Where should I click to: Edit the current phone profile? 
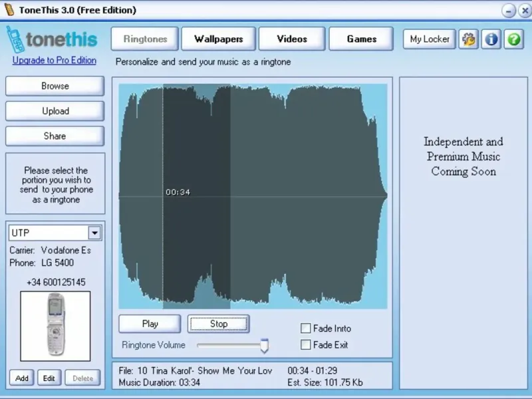[49, 378]
